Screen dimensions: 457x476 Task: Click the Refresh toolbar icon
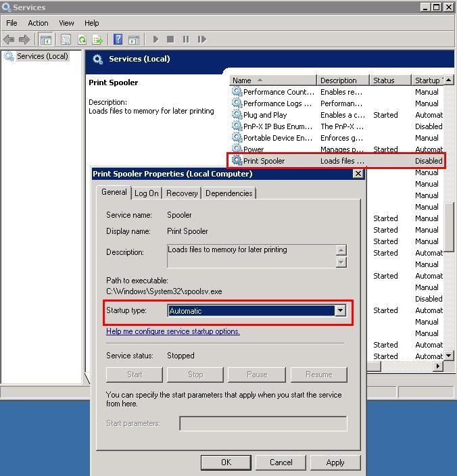point(82,40)
